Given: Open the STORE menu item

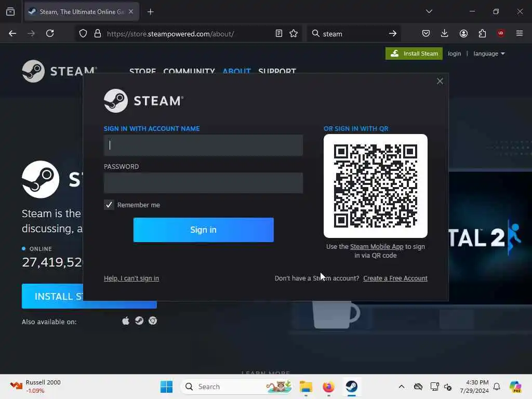Looking at the screenshot, I should click(142, 71).
